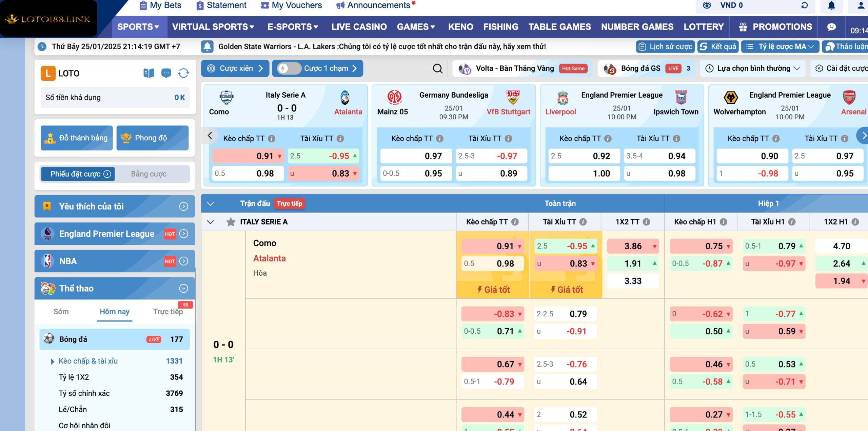Open the Announcements megaphone icon

tap(340, 5)
